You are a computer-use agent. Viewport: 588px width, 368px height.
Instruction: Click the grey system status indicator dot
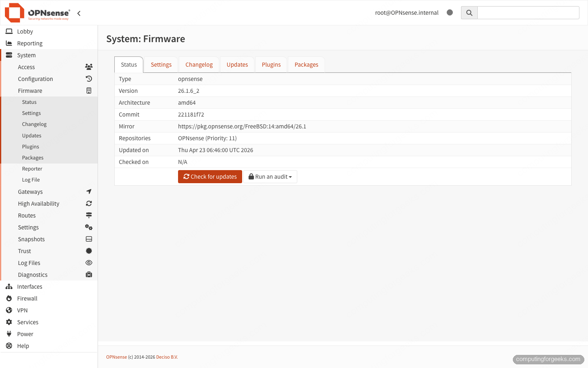point(450,13)
